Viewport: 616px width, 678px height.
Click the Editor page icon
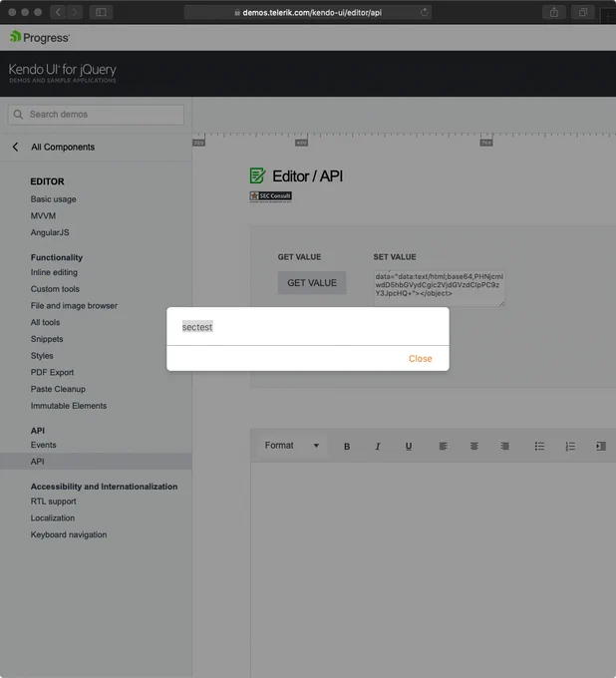tap(257, 175)
